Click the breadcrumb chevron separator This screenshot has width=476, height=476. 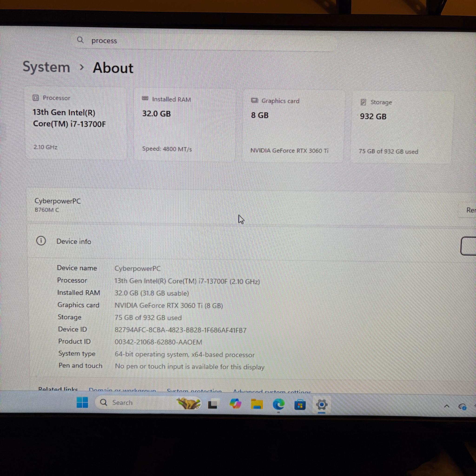(82, 67)
